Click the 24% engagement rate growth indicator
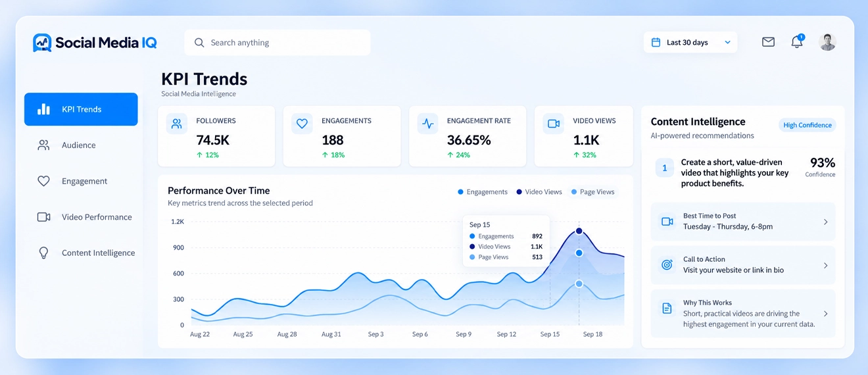This screenshot has height=375, width=868. tap(458, 155)
